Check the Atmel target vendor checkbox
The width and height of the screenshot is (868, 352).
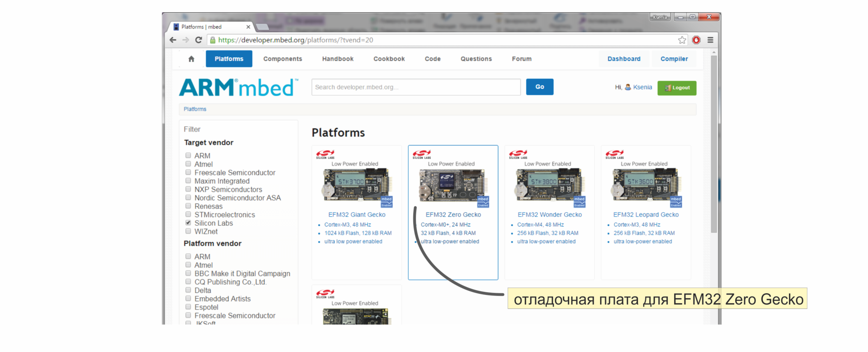[188, 164]
